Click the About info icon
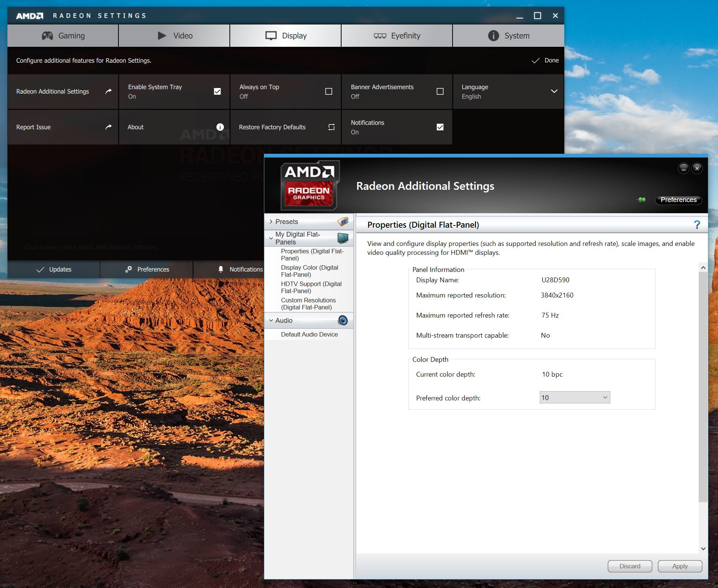 [220, 127]
